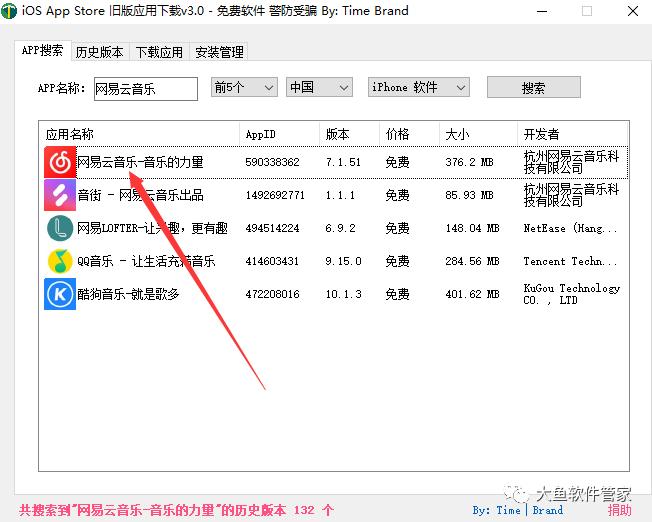
Task: Click the 捐助 donate link
Action: [620, 510]
